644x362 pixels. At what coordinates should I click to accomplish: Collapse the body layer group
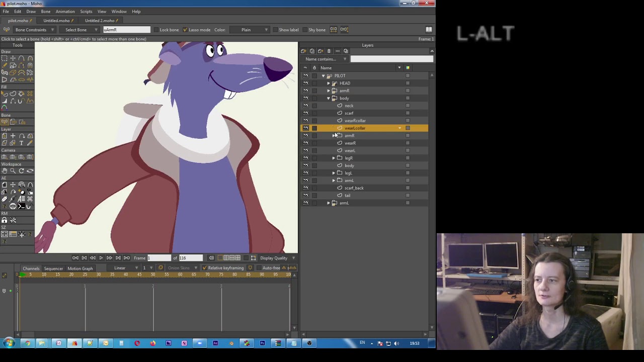pos(329,99)
